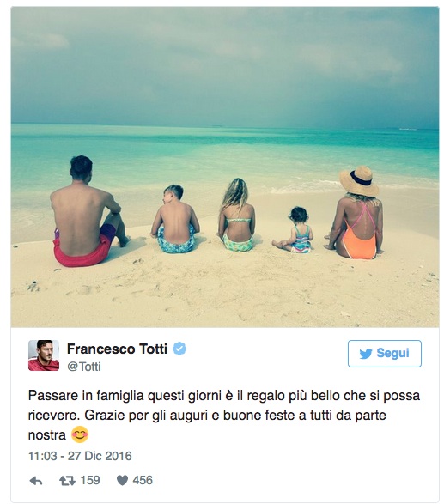Click the blue verified badge
The width and height of the screenshot is (444, 504).
pos(179,349)
